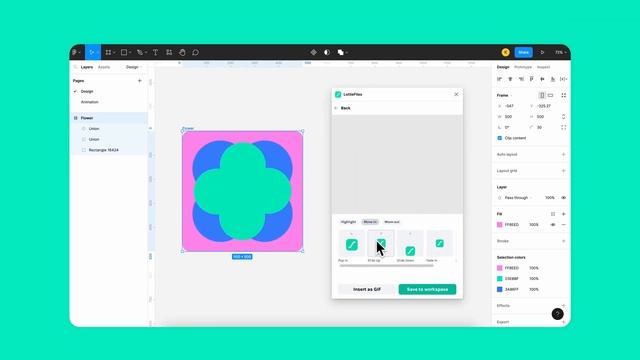The height and width of the screenshot is (360, 640).
Task: Toggle independent corners icon
Action: click(564, 127)
